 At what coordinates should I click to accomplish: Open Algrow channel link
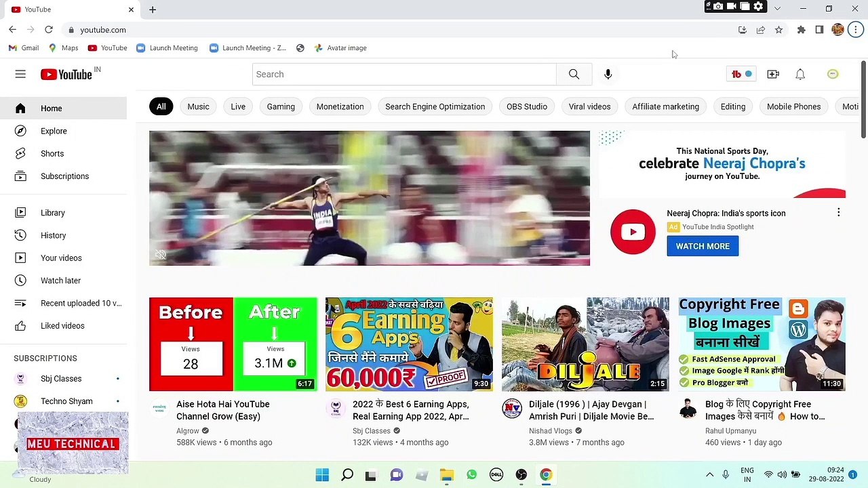pos(188,431)
